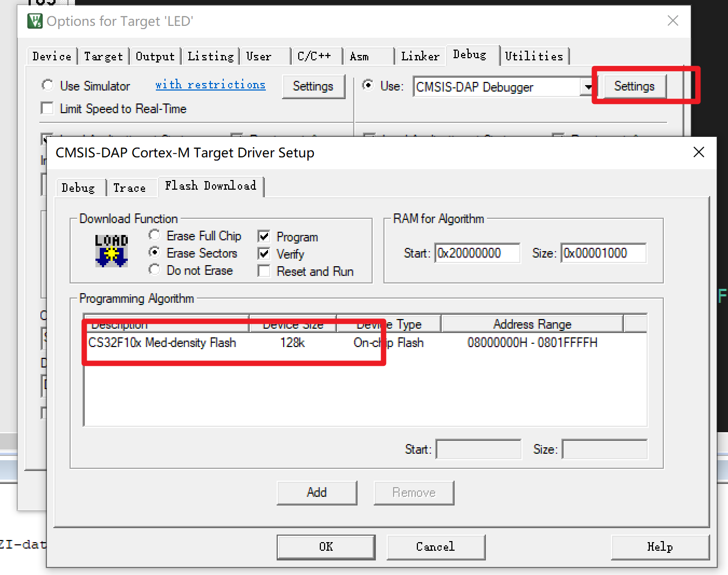Toggle the Program checkbox
The image size is (728, 575).
pos(264,237)
